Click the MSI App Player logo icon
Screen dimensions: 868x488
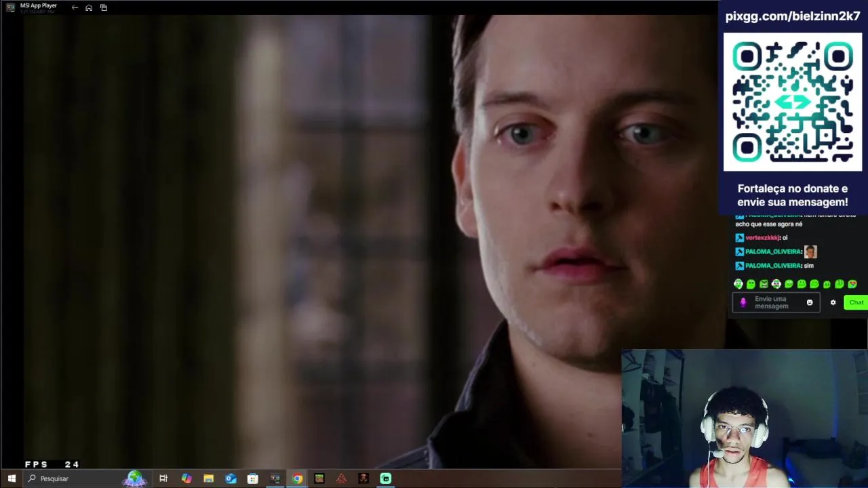point(10,7)
